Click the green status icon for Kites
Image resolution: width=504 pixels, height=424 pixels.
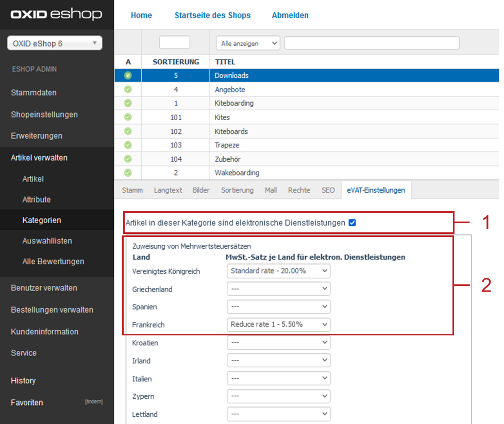[128, 117]
